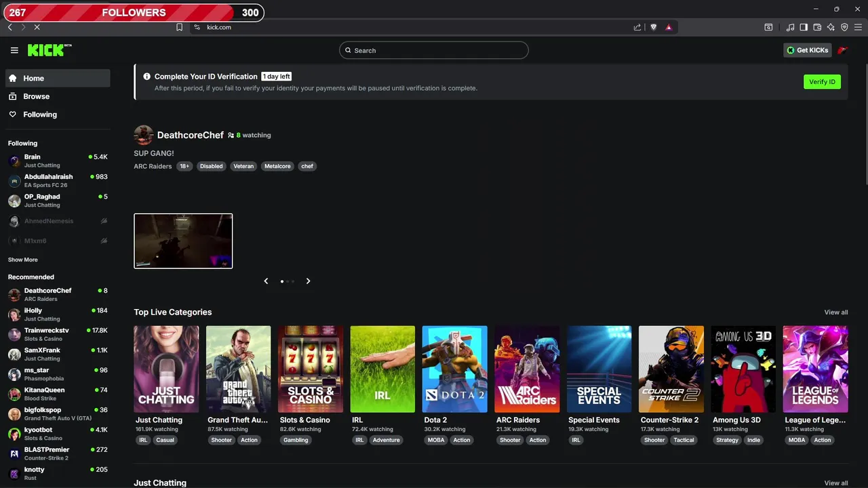Click the Verify ID button

pos(822,81)
